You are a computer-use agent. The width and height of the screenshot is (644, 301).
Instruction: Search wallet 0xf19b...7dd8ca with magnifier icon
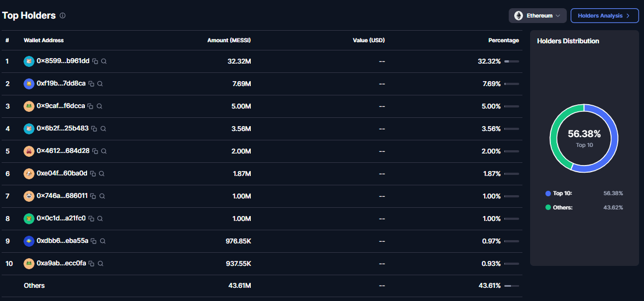pyautogui.click(x=100, y=84)
